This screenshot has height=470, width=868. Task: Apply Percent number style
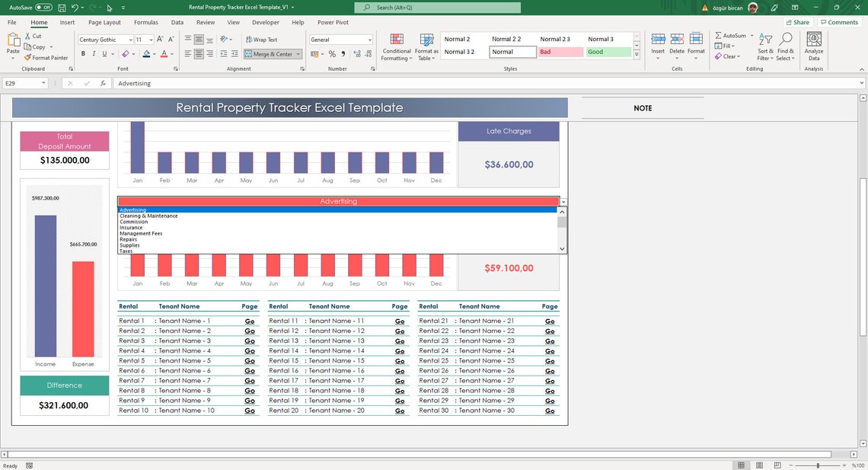pyautogui.click(x=331, y=54)
